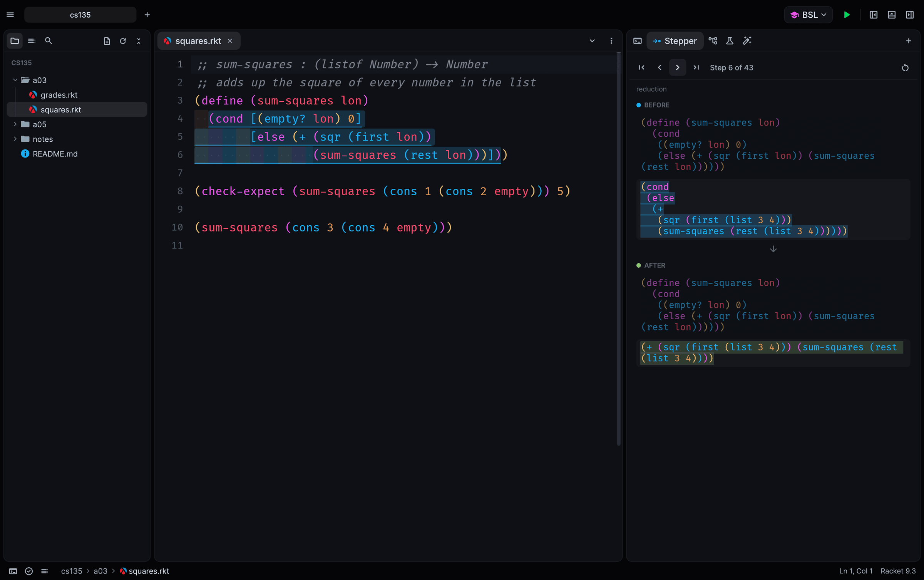This screenshot has height=580, width=924.
Task: Click the cs135 breadcrumb in status bar
Action: (x=72, y=571)
